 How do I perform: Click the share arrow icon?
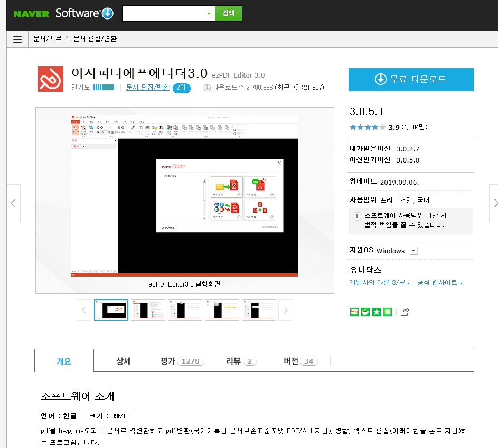tap(405, 311)
